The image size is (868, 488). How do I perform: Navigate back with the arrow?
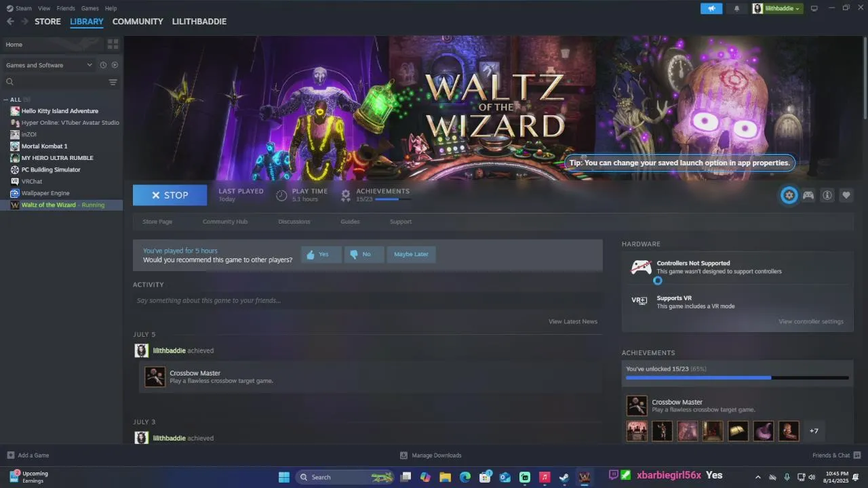coord(10,22)
